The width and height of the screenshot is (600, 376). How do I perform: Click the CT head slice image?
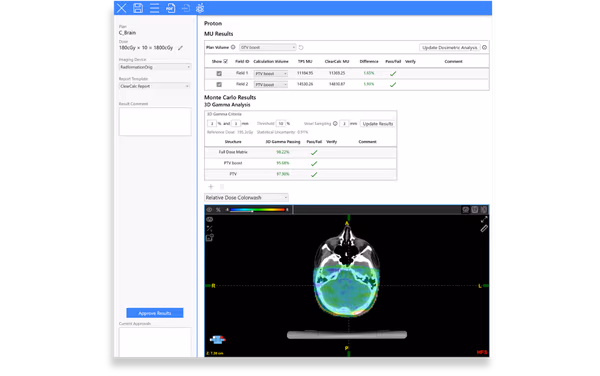coord(347,271)
